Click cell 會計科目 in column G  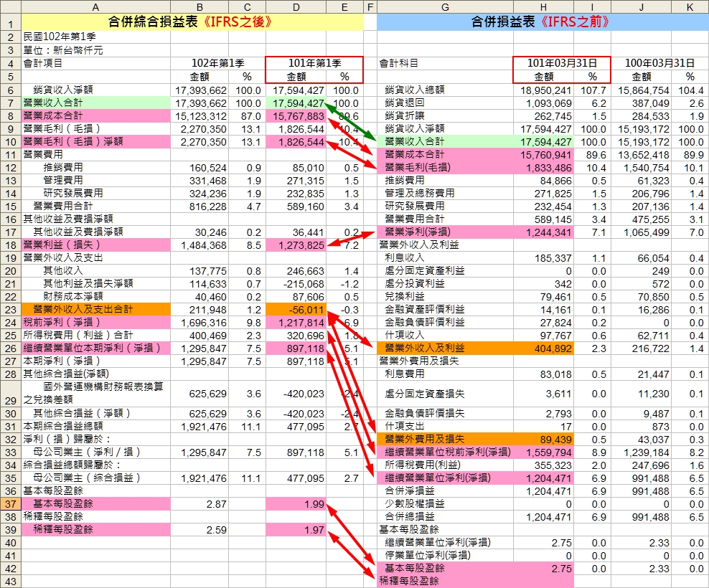[445, 63]
